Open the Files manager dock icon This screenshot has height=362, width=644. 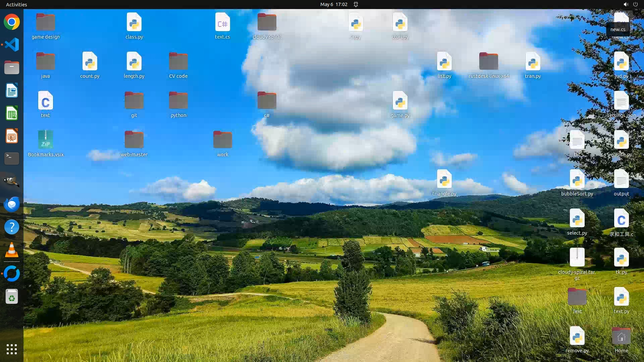click(12, 67)
